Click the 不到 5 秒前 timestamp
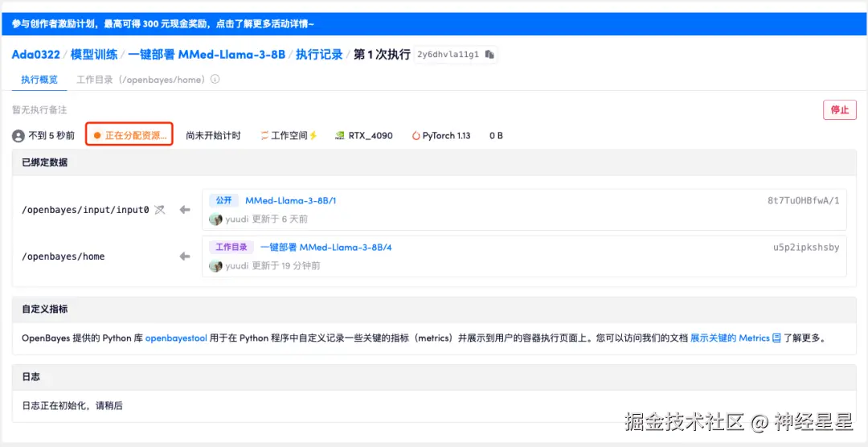868x447 pixels. [x=51, y=136]
